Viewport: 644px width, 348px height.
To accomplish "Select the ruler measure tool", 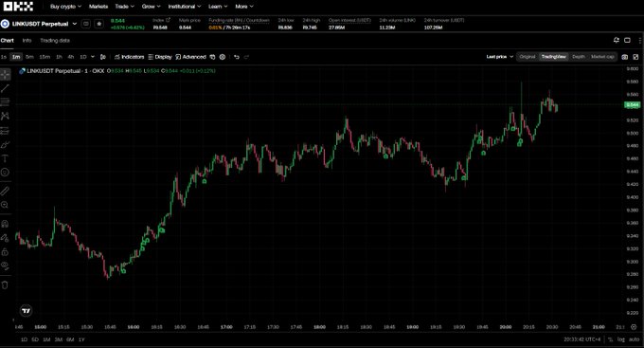I will (5, 191).
